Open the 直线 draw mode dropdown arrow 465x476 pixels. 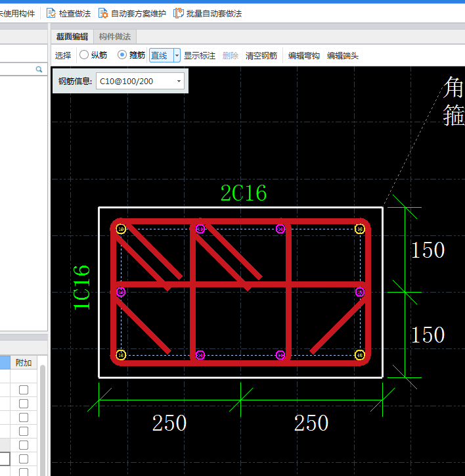[177, 55]
